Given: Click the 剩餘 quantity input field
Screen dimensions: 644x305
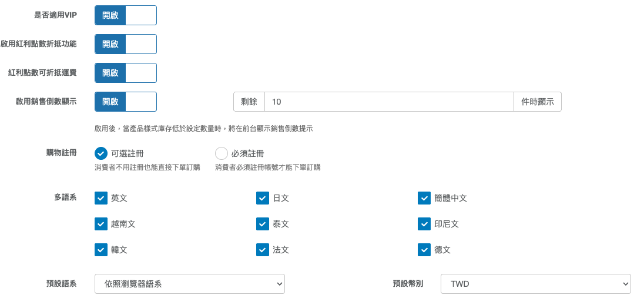Looking at the screenshot, I should 389,102.
